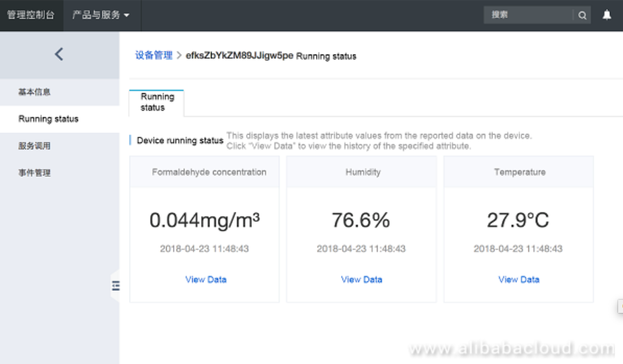
Task: Open 服务调用 in the sidebar
Action: pos(35,146)
